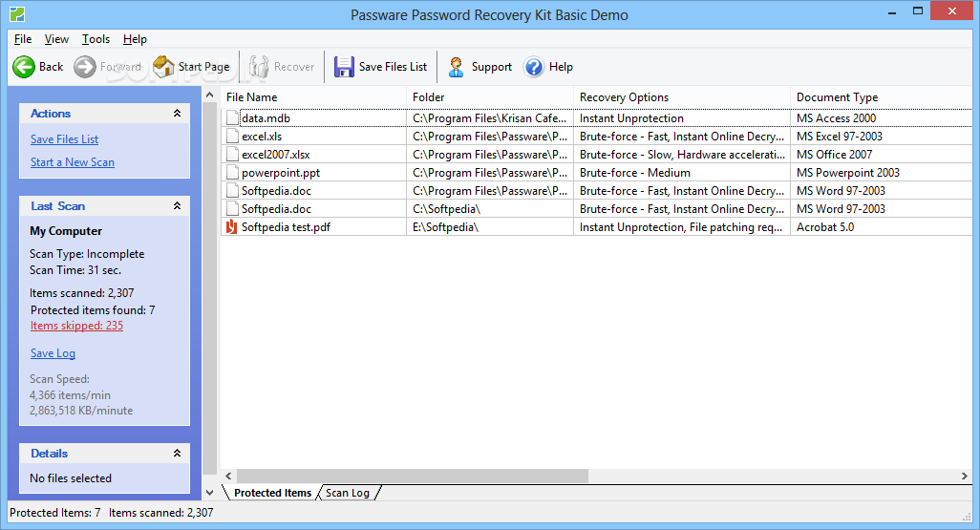Open Support via the person icon

457,67
